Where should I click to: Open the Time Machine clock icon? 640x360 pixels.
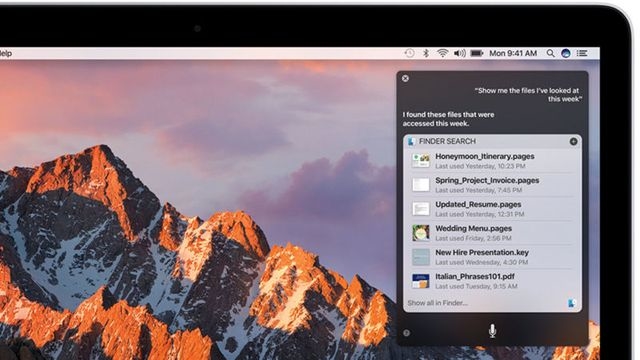(x=409, y=53)
